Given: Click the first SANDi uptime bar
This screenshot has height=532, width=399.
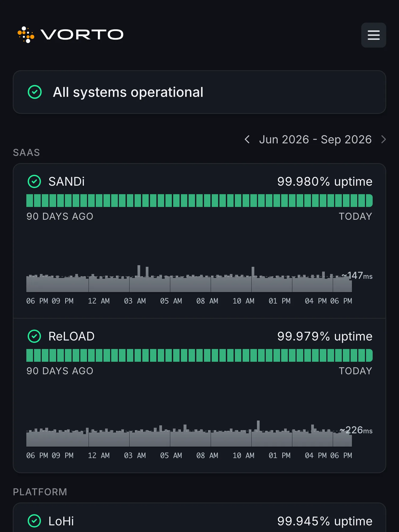Looking at the screenshot, I should pyautogui.click(x=30, y=201).
